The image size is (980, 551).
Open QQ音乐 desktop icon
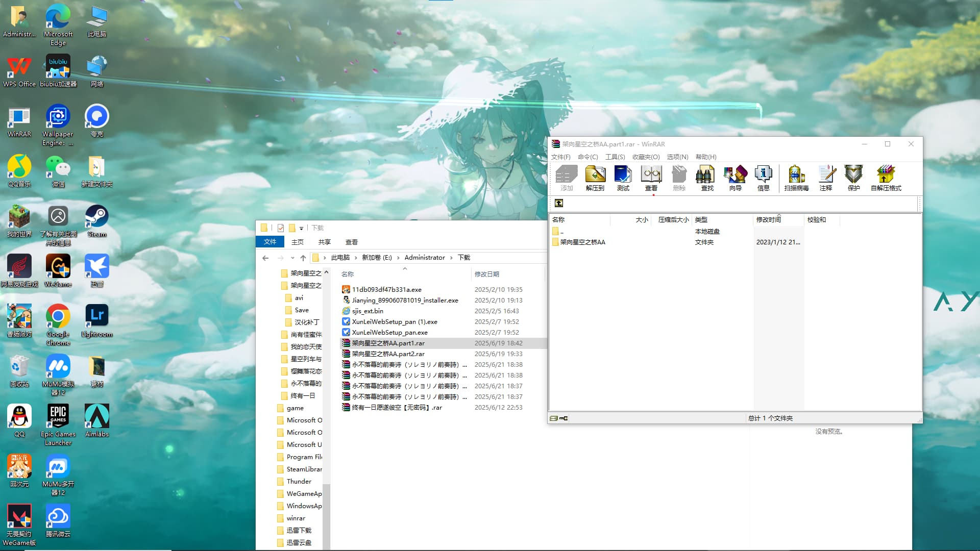(x=19, y=171)
